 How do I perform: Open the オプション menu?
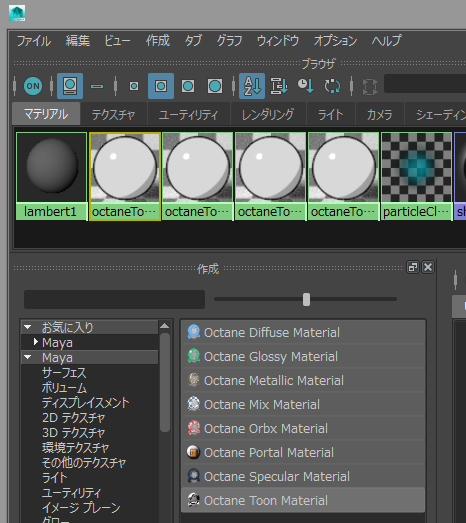pyautogui.click(x=335, y=41)
